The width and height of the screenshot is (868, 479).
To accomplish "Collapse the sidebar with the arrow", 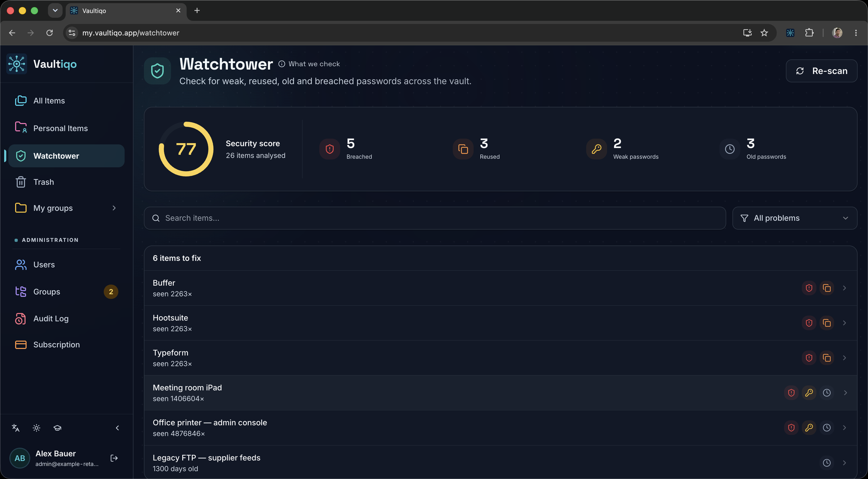I will click(x=117, y=428).
